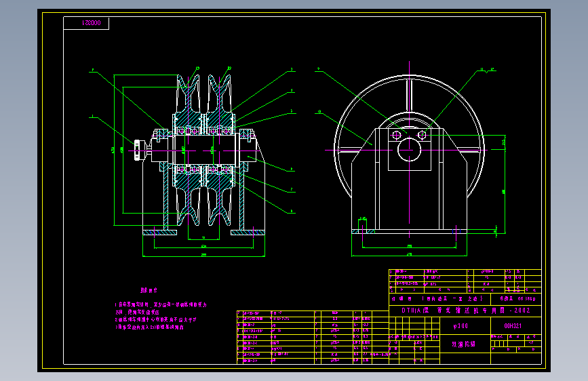The height and width of the screenshot is (381, 588).
Task: Click the 技术要求 heading above the notes
Action: pyautogui.click(x=149, y=290)
